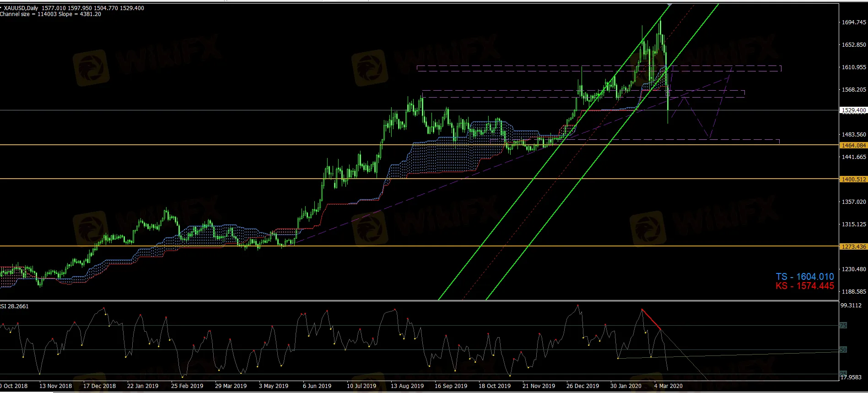Click the 3 May 2019 date label

[274, 386]
